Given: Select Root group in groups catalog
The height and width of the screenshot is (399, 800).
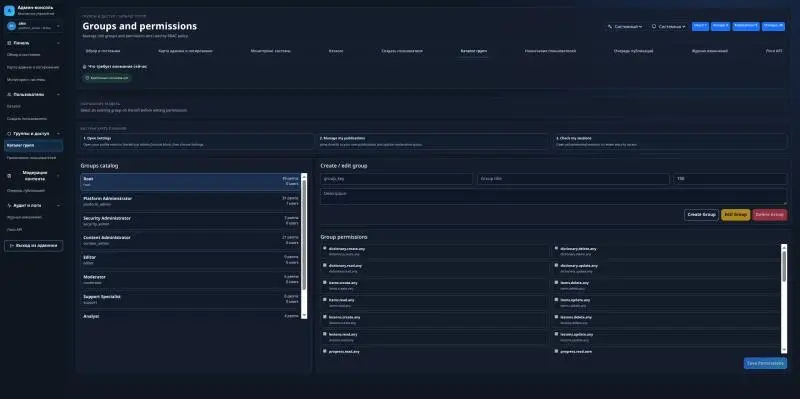Looking at the screenshot, I should click(x=191, y=182).
